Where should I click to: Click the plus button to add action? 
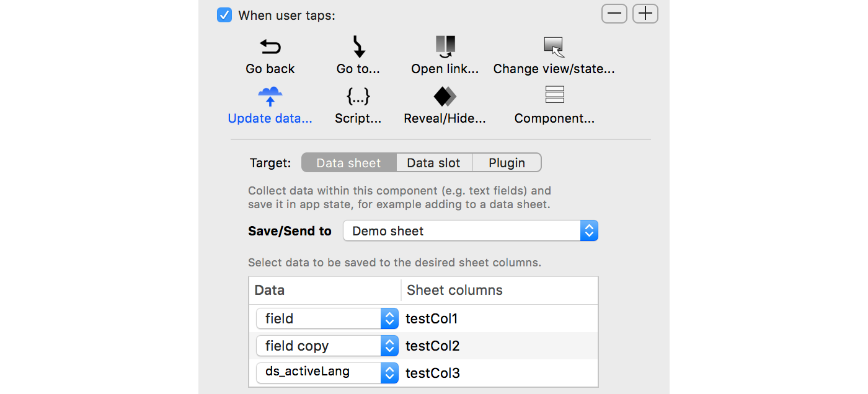tap(645, 14)
